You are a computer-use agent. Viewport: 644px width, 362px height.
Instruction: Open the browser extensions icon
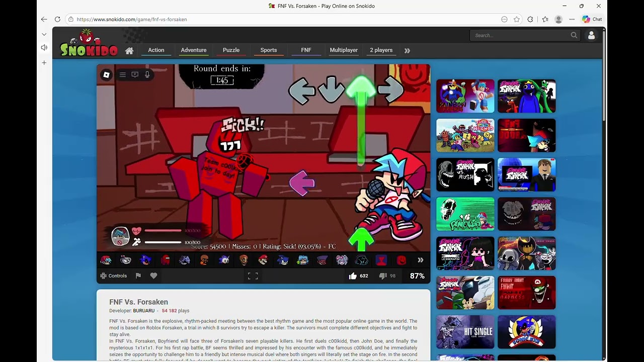(530, 19)
